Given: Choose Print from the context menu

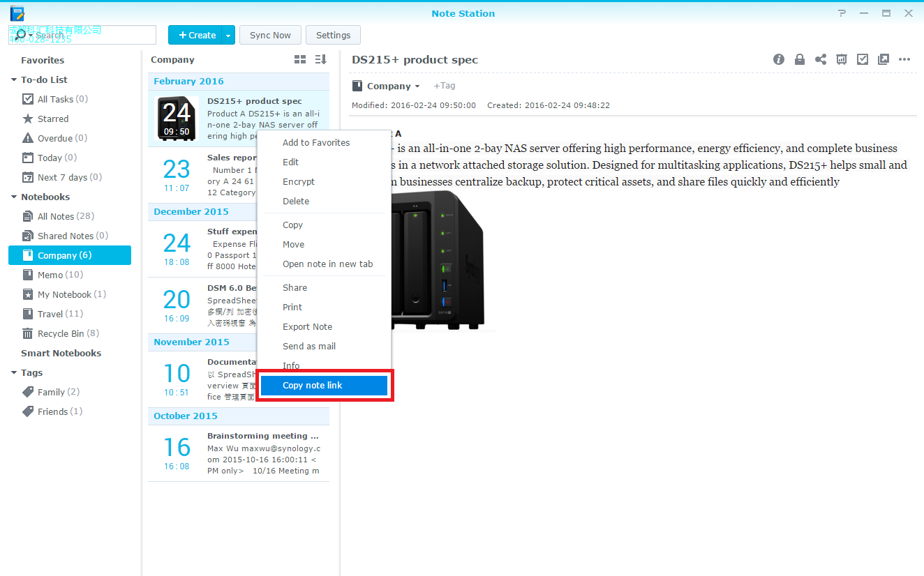Looking at the screenshot, I should (324, 307).
